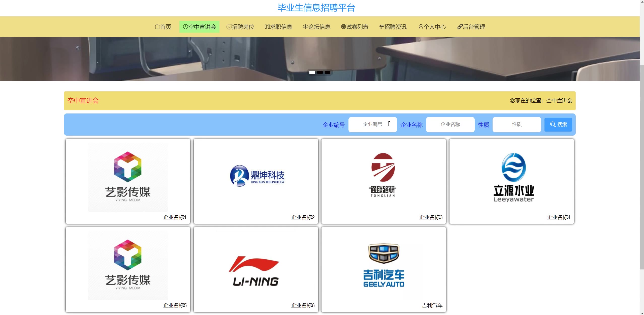Open the 吉利汽车 GEELY AUTO card
The width and height of the screenshot is (644, 315).
(383, 269)
